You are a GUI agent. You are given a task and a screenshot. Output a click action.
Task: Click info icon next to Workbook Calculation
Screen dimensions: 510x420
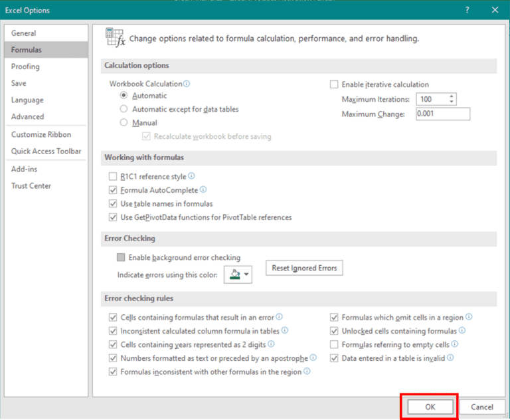(187, 84)
